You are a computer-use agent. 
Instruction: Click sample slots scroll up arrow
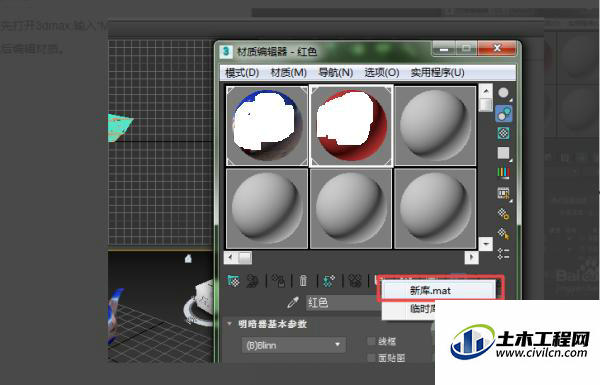click(x=486, y=91)
